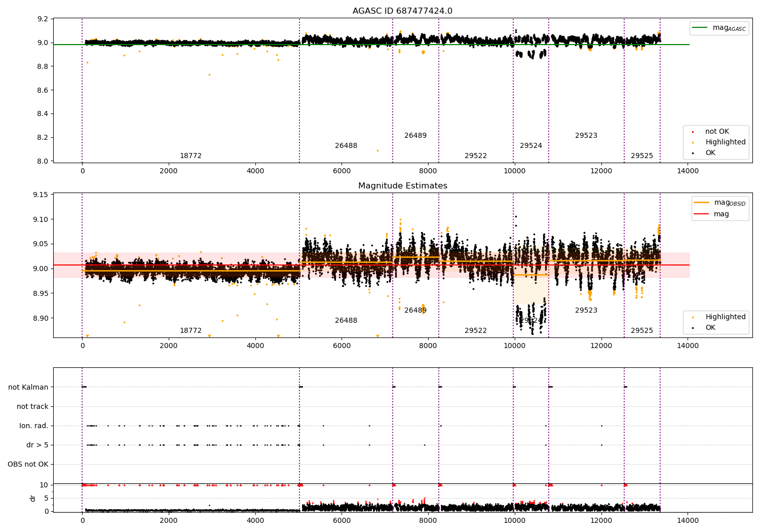Click the 26488 label in the top plot
Image resolution: width=760 pixels, height=532 pixels.
[x=346, y=146]
